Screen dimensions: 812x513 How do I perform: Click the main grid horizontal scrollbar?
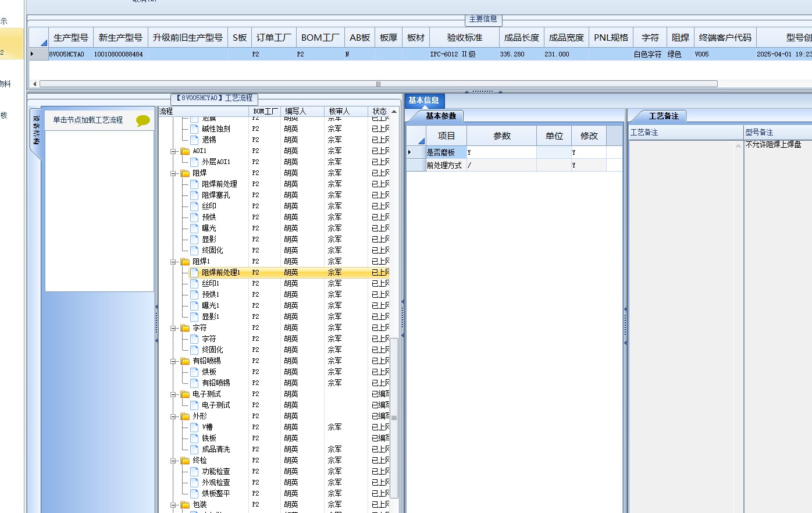tap(378, 84)
